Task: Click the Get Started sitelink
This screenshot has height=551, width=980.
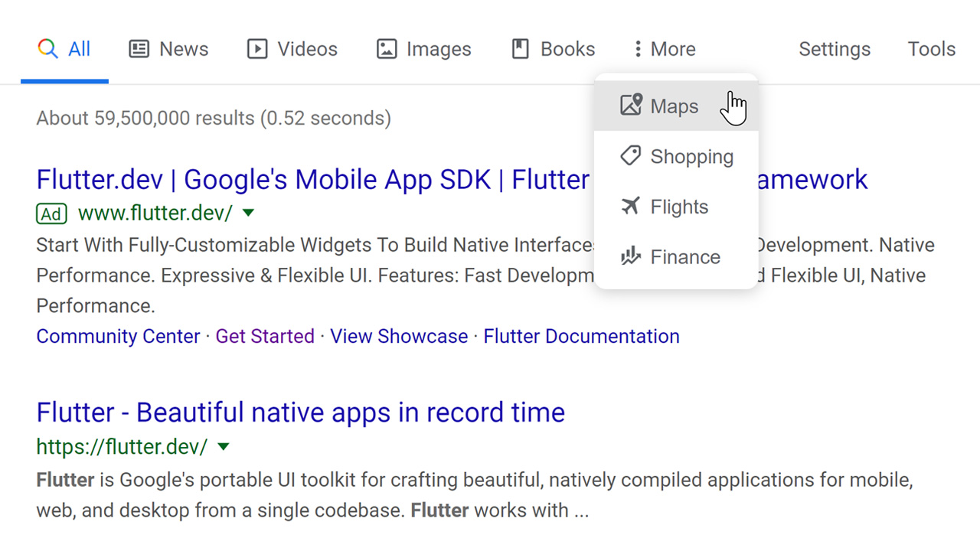Action: [x=265, y=336]
